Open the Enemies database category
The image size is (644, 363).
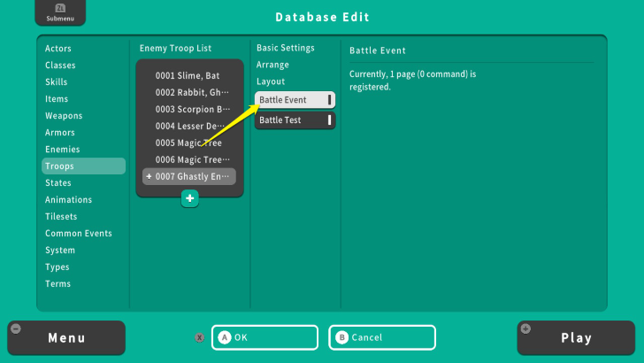click(x=63, y=150)
